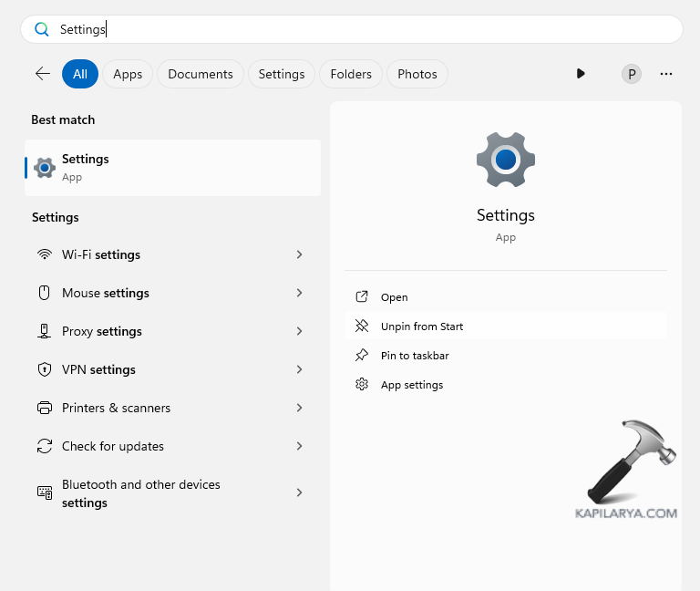
Task: Select Unpin from Start
Action: pyautogui.click(x=422, y=327)
